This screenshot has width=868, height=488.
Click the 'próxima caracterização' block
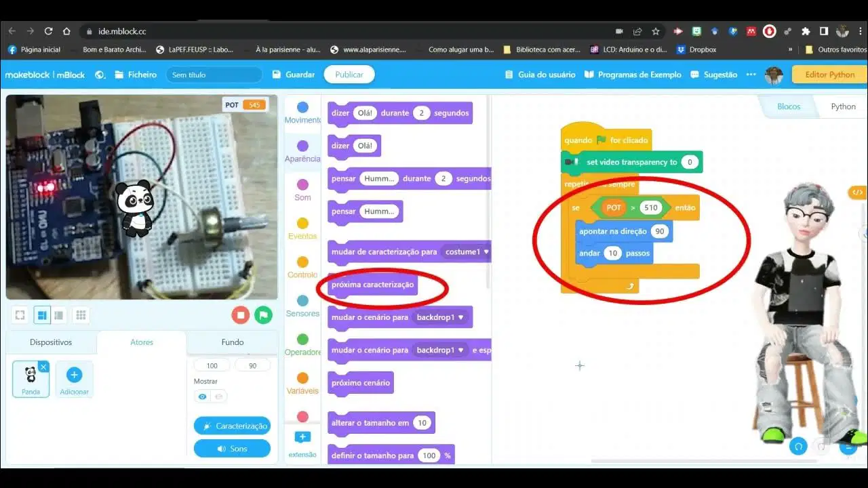click(372, 285)
